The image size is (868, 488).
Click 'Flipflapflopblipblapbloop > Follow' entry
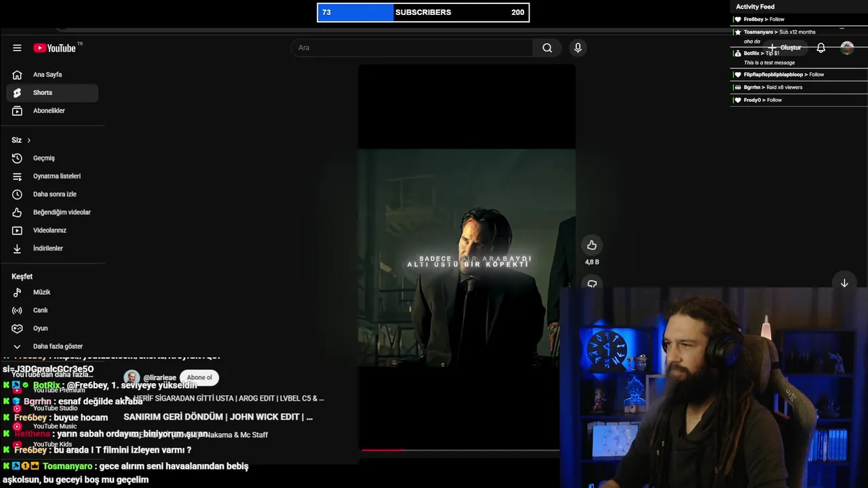pyautogui.click(x=799, y=75)
